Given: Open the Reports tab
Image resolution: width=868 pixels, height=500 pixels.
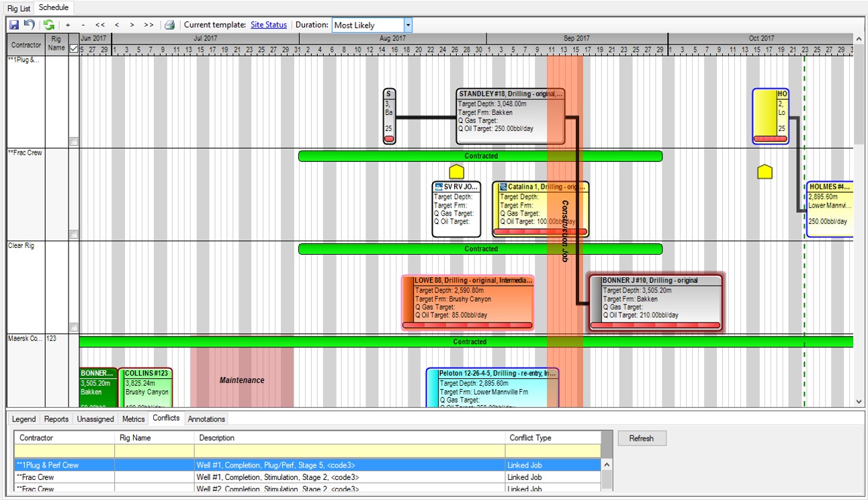Looking at the screenshot, I should (x=56, y=419).
